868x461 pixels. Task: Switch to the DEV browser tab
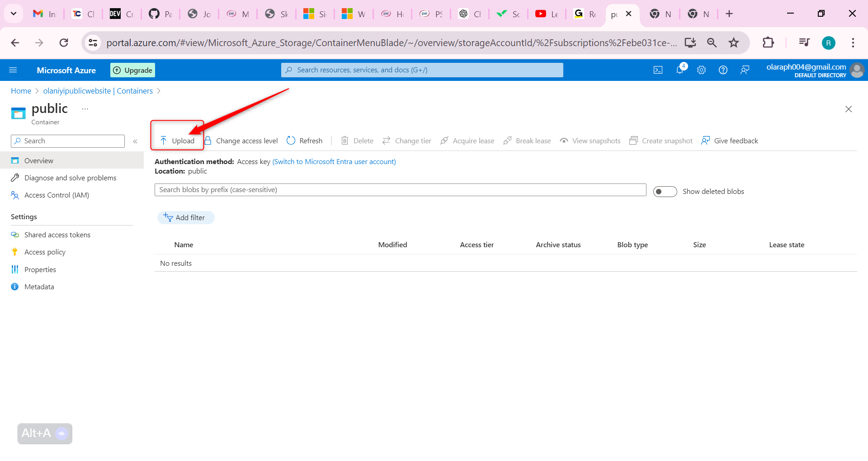click(x=122, y=14)
